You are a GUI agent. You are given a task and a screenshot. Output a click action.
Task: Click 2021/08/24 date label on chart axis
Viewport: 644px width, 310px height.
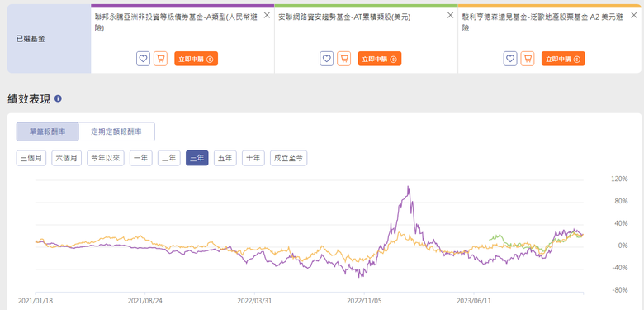[144, 301]
